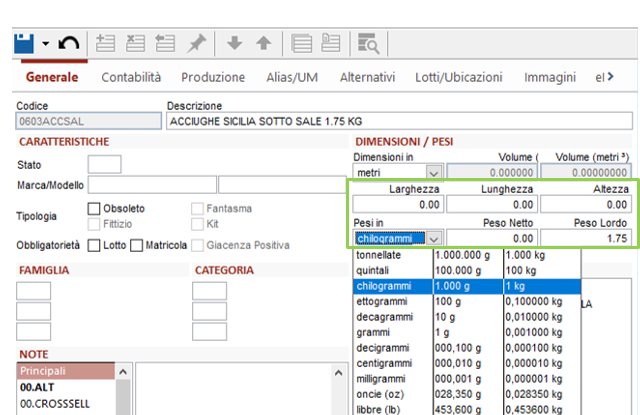Check the Matricola checkbox
640x415 pixels.
click(138, 245)
